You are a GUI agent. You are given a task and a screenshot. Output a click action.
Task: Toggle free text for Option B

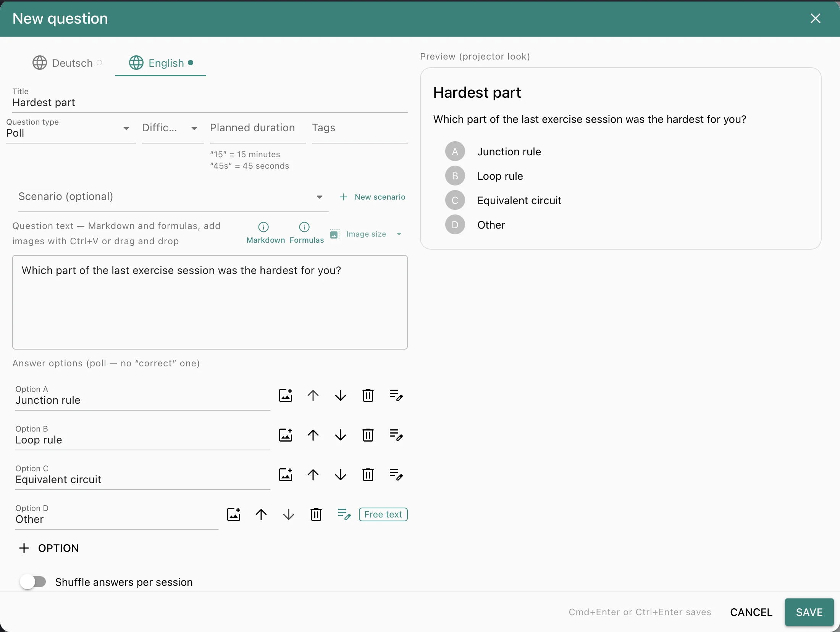pyautogui.click(x=396, y=435)
